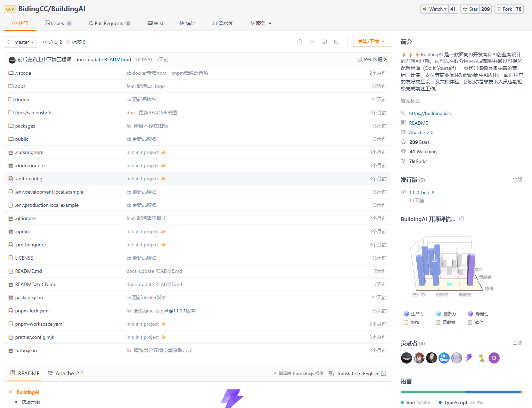Fork the BuildingAI repository
The image size is (532, 408).
click(504, 9)
